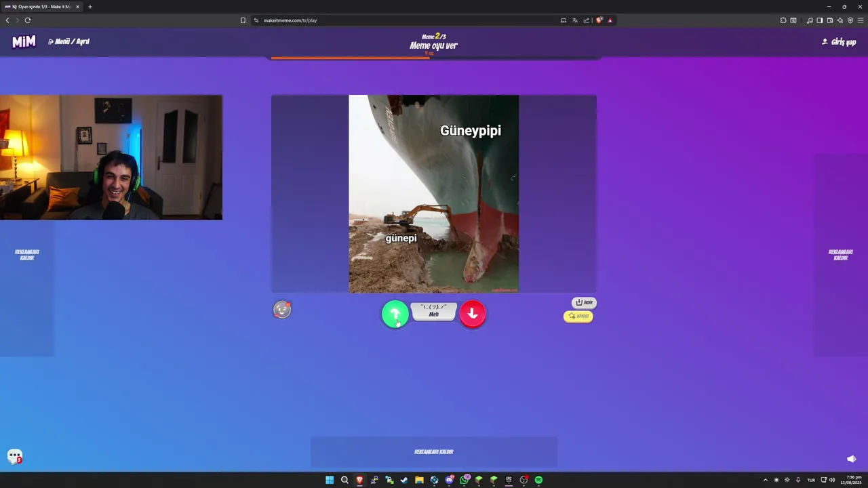Go back in browser history

click(7, 20)
